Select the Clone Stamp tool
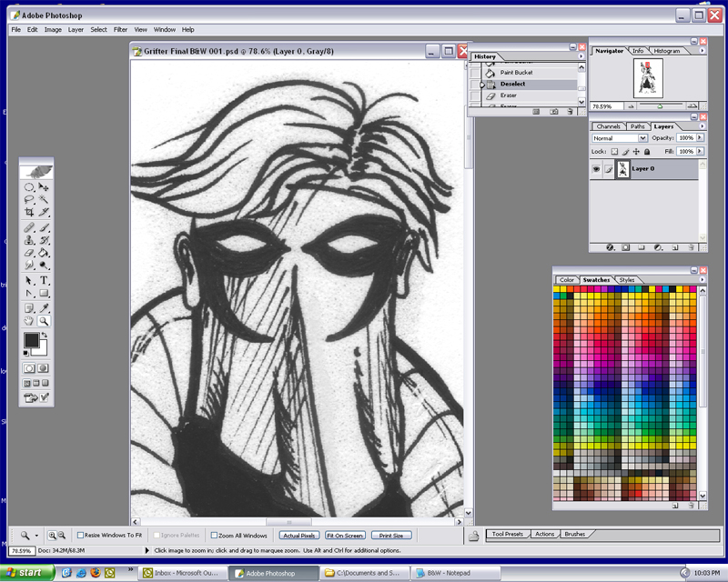The image size is (728, 582). click(29, 240)
